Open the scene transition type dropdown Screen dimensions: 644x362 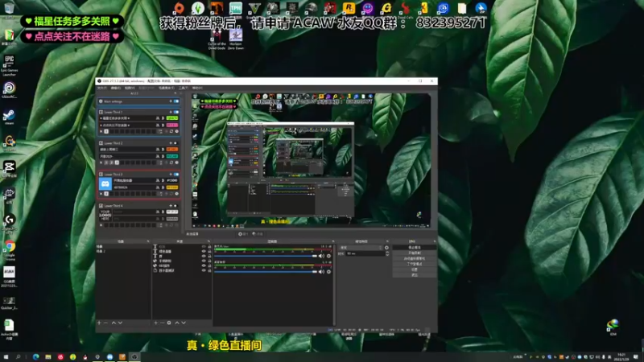tap(361, 248)
